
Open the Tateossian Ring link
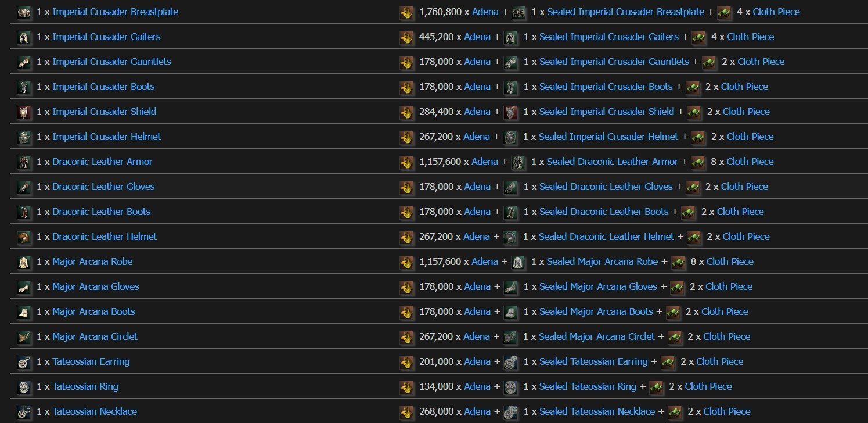[x=85, y=386]
